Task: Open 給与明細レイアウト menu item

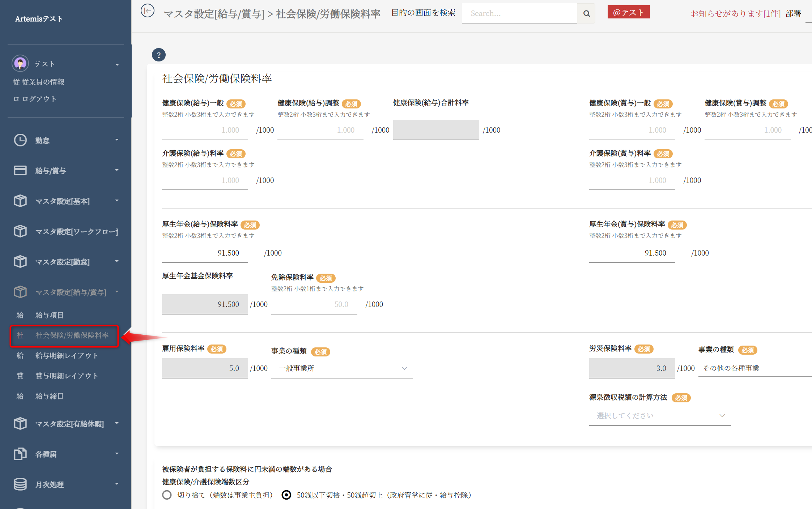Action: [x=67, y=356]
